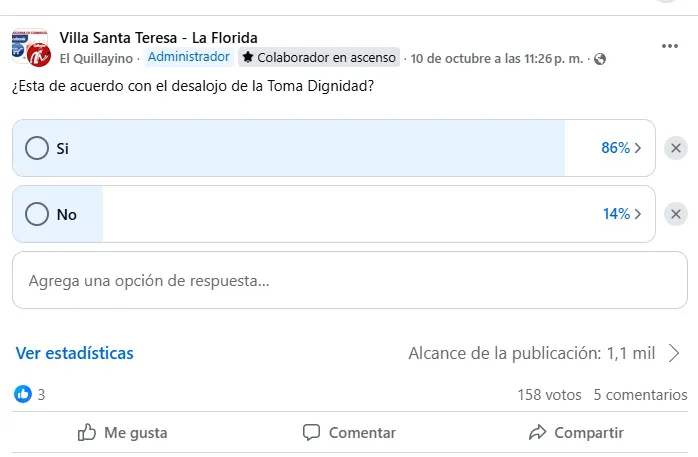Click the blue like reaction icon
The image size is (698, 457).
tap(23, 394)
